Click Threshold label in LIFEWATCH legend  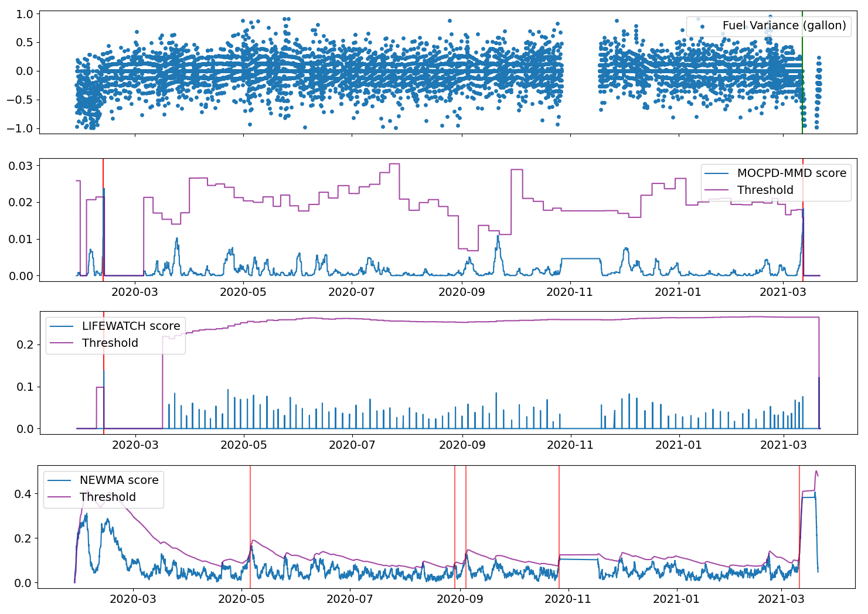(x=110, y=343)
